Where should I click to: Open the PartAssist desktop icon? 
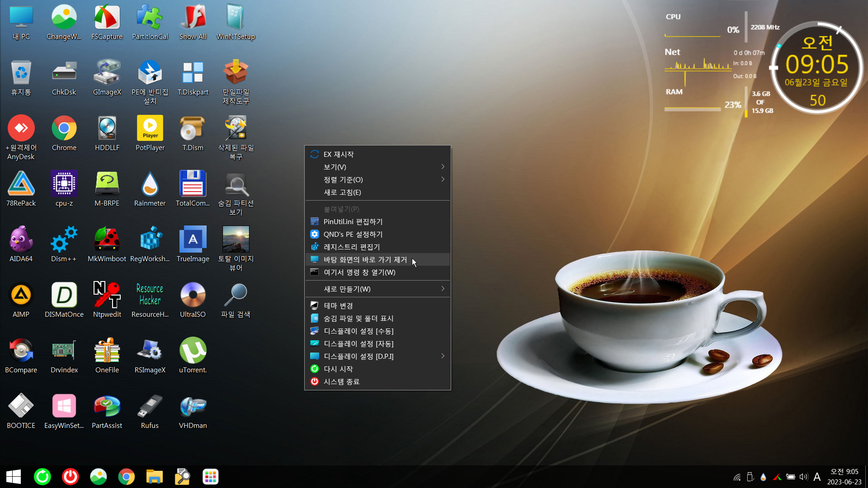[x=107, y=412]
